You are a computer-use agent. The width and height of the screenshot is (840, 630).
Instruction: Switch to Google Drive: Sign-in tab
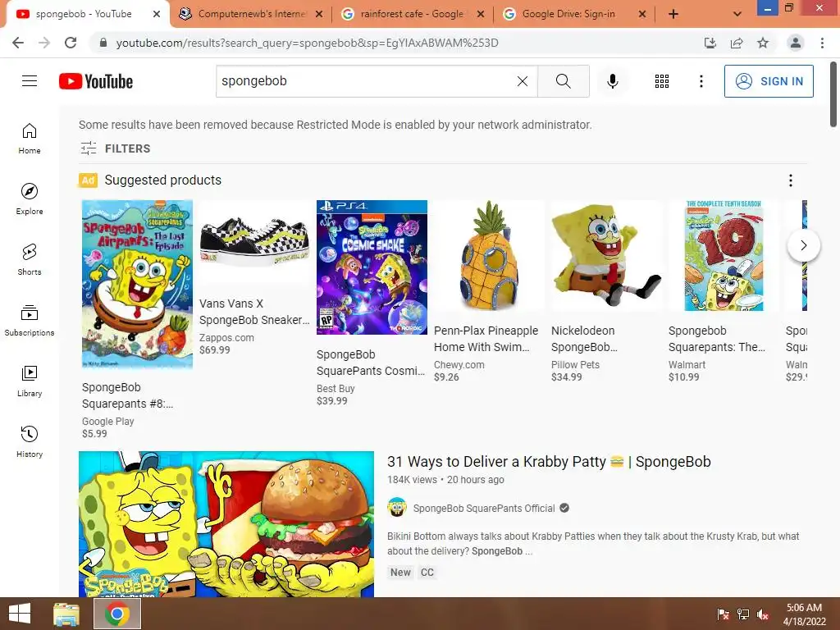coord(568,14)
